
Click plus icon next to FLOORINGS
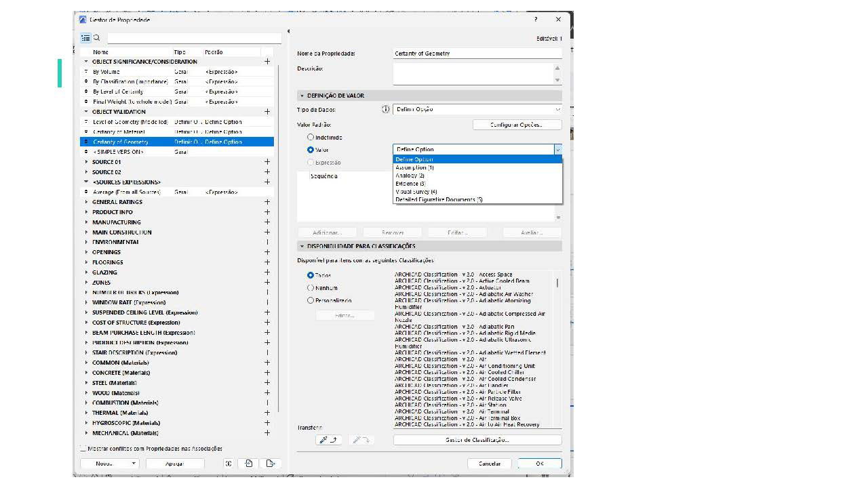[267, 262]
